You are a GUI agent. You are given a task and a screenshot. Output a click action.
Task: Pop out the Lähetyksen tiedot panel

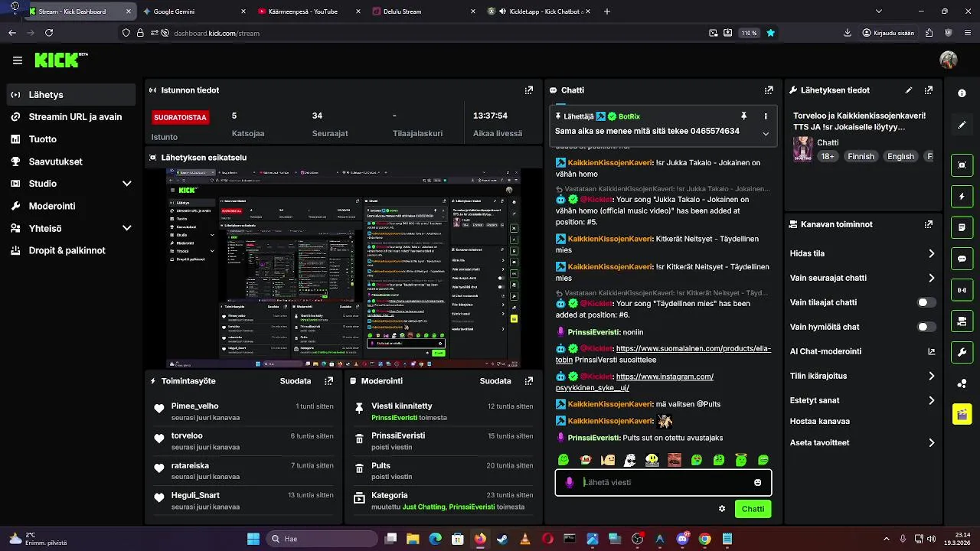[x=928, y=90]
